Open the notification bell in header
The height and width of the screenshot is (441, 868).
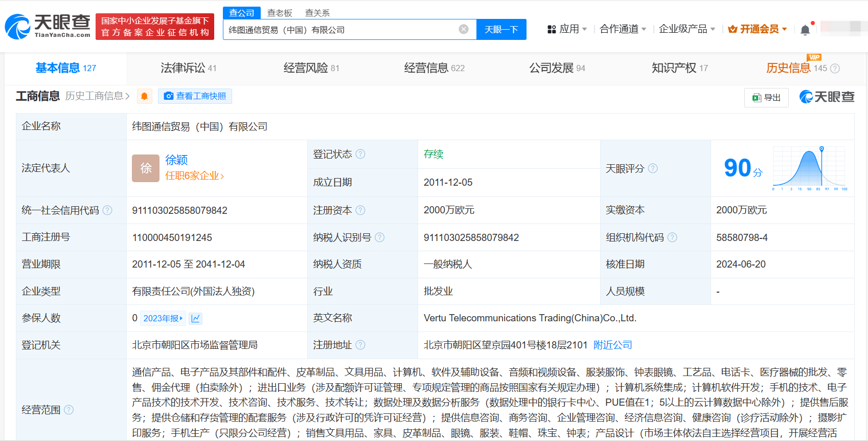click(x=805, y=30)
